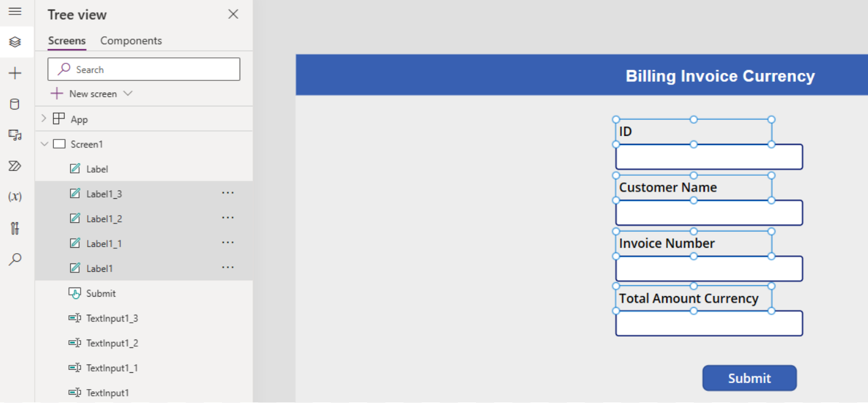
Task: Open the hamburger navigation menu
Action: point(15,11)
